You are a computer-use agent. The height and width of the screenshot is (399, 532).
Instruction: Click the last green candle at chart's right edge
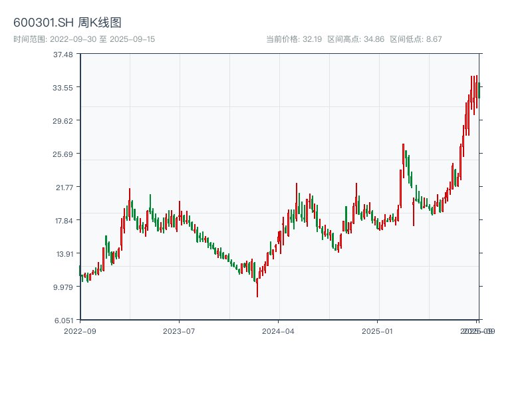479,90
